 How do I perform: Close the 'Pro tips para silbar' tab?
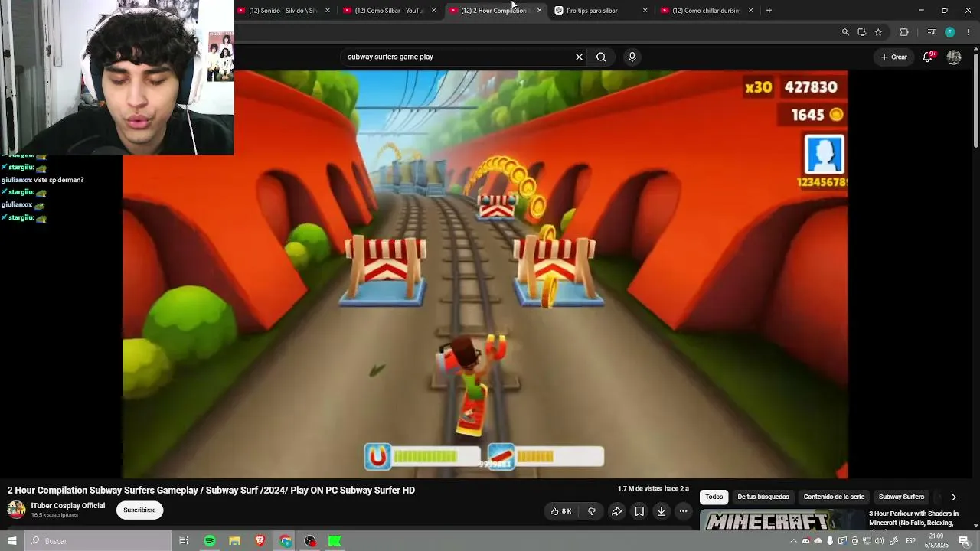click(x=645, y=11)
